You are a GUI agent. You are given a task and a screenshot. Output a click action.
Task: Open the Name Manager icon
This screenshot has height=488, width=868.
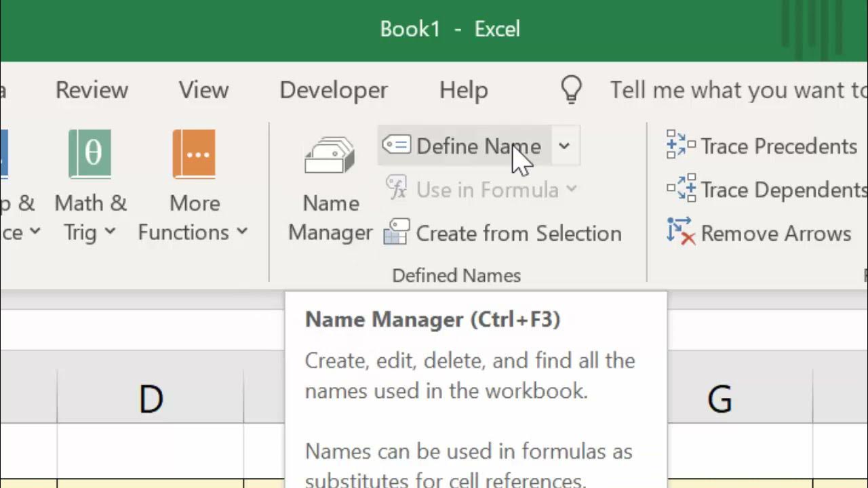point(330,155)
